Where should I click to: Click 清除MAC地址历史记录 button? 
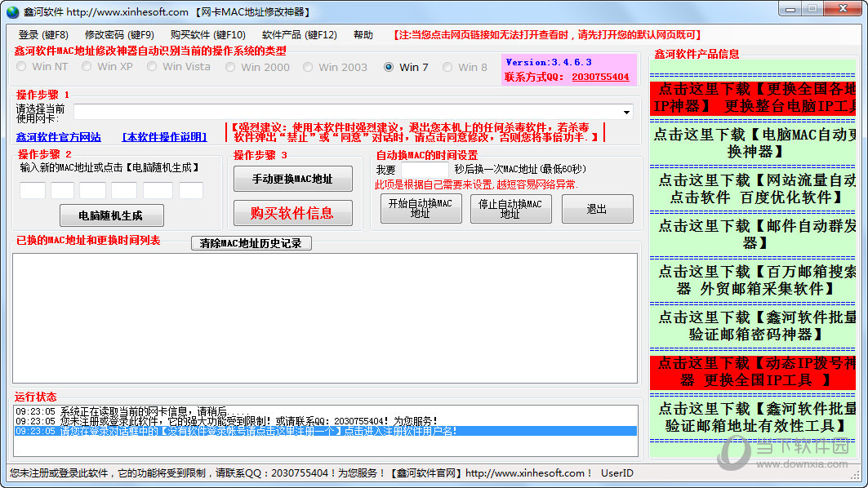point(251,243)
